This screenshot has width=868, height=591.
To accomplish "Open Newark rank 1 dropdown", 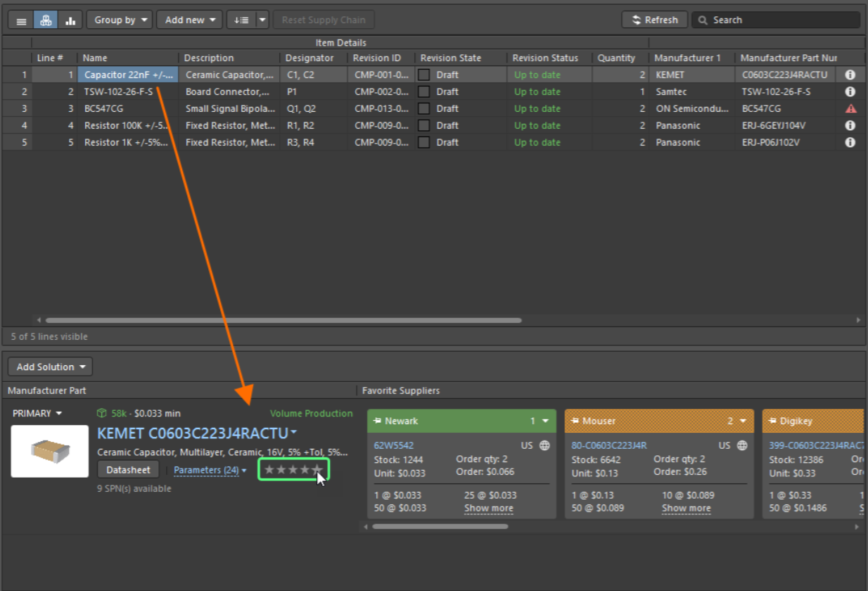I will pyautogui.click(x=539, y=421).
